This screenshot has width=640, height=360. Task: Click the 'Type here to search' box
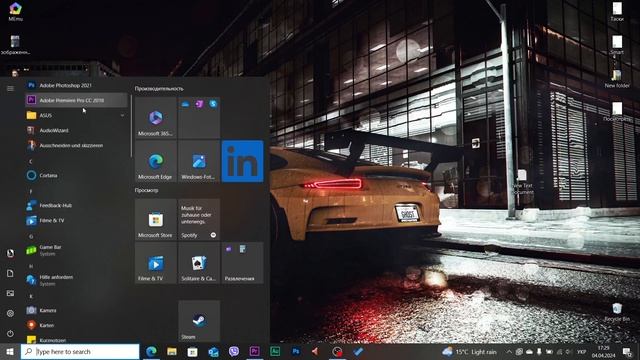point(80,351)
